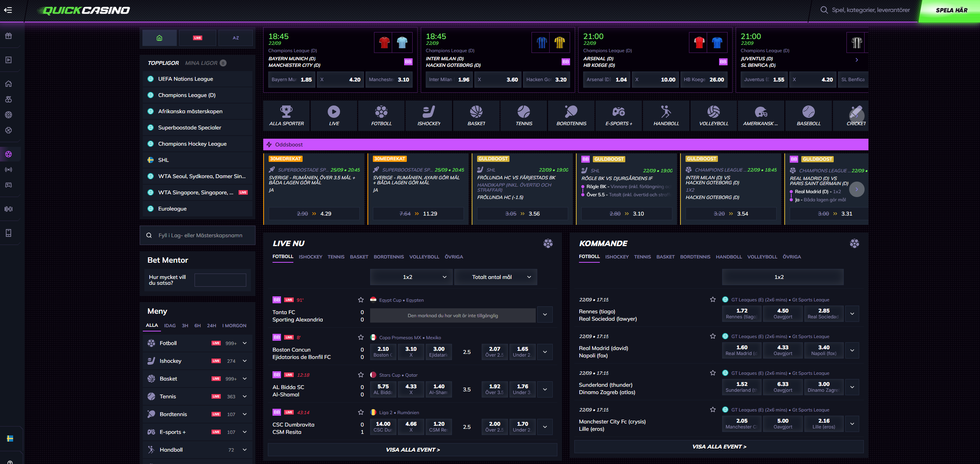
Task: Click Visa Alla Event under Kommande
Action: coord(719,447)
